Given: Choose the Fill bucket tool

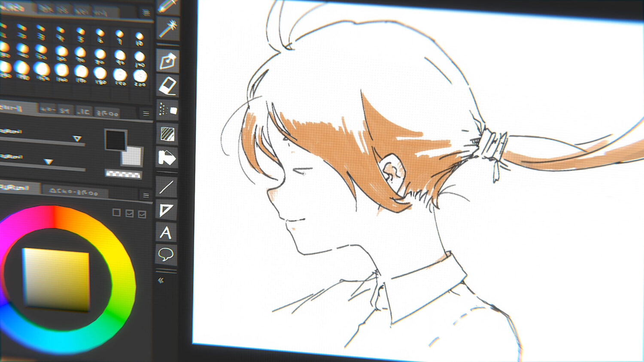Looking at the screenshot, I should (x=167, y=158).
